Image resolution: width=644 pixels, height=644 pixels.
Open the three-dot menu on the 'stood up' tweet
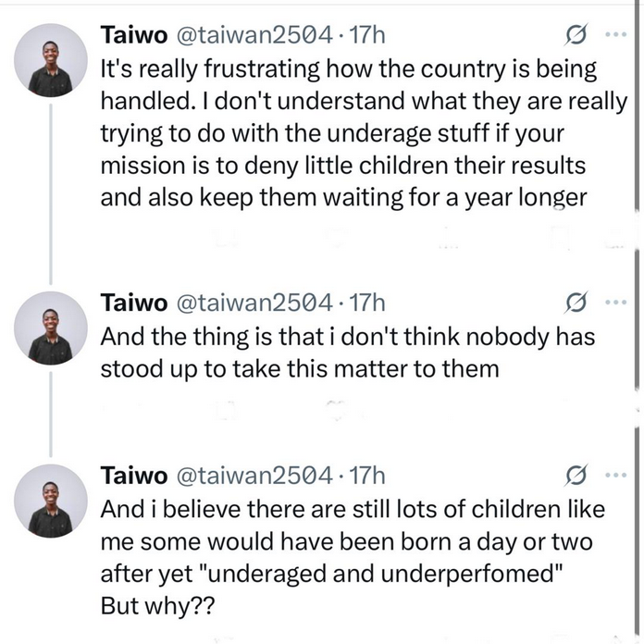[x=613, y=303]
